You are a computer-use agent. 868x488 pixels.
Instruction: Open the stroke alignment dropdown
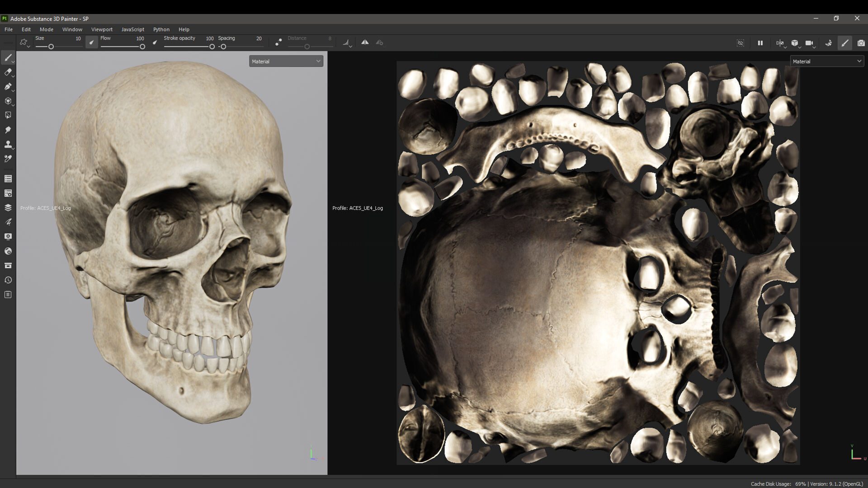pos(347,42)
